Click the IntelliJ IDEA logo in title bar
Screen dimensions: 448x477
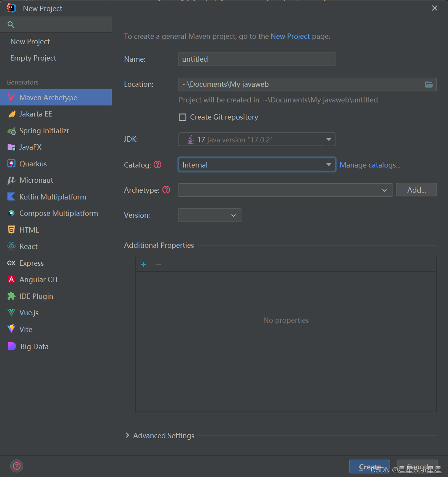tap(11, 8)
